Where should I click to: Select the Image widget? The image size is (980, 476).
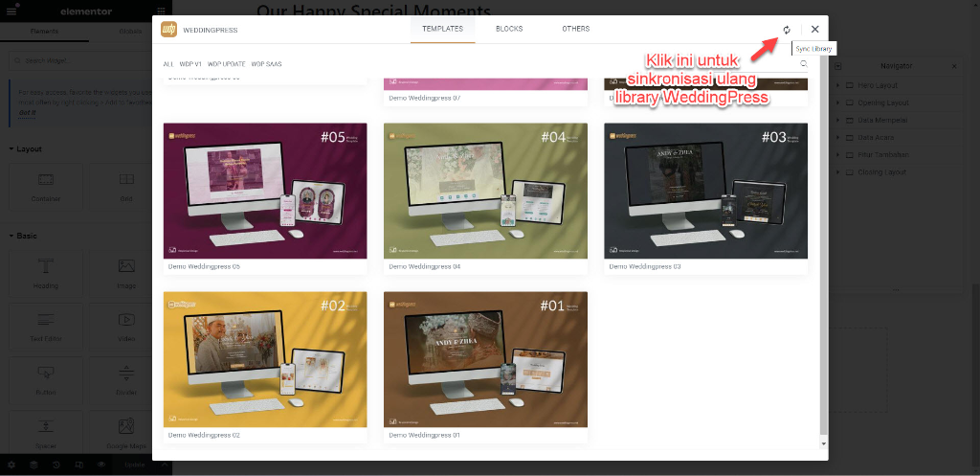(126, 274)
